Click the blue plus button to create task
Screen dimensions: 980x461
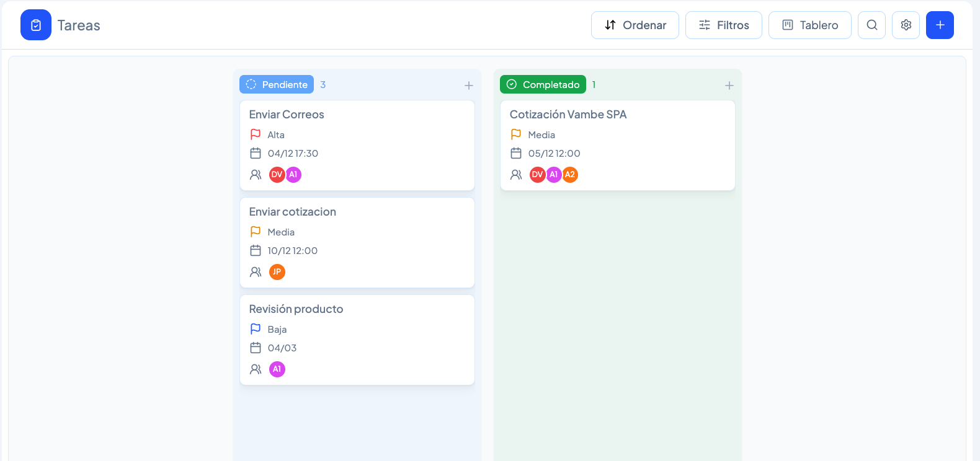pyautogui.click(x=940, y=25)
